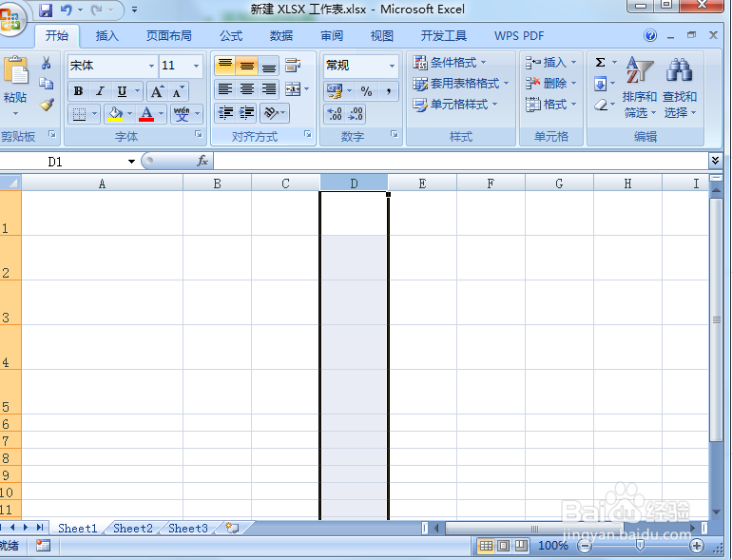Click the red font color A
This screenshot has width=732, height=560.
[146, 113]
